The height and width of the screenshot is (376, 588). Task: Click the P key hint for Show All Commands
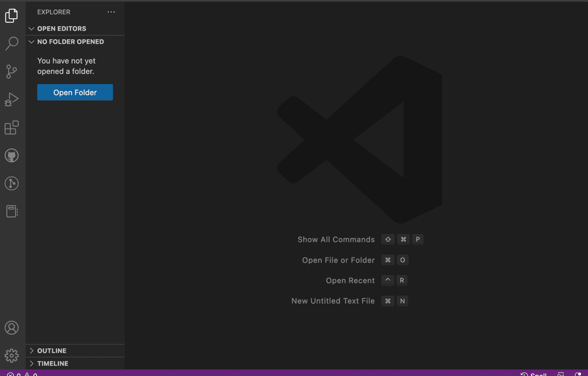418,240
